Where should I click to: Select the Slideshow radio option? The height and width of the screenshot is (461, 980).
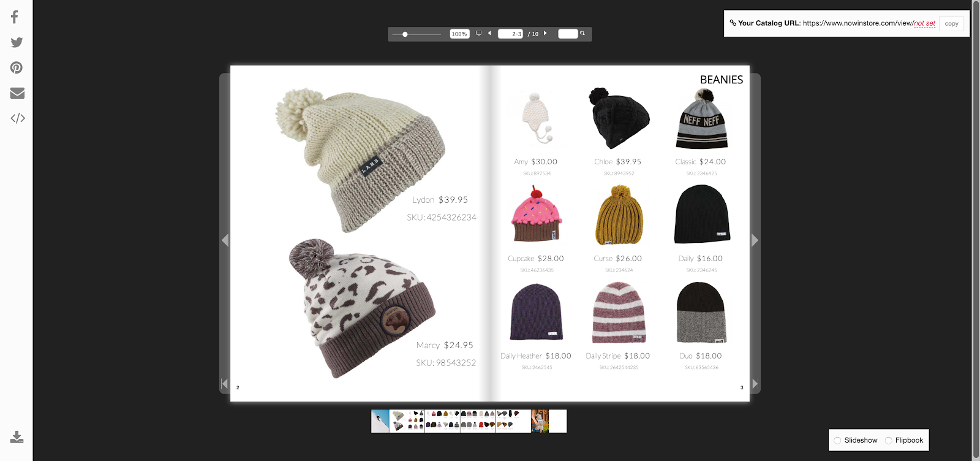point(837,440)
